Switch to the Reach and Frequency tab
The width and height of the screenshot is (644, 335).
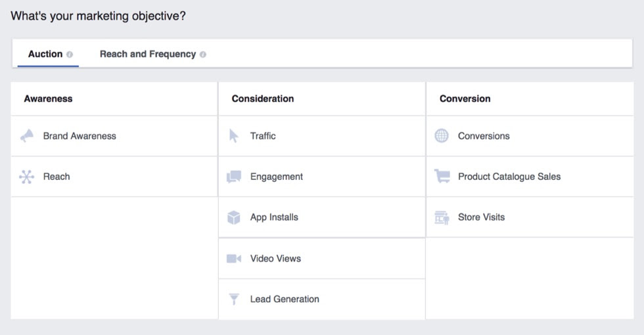tap(152, 54)
